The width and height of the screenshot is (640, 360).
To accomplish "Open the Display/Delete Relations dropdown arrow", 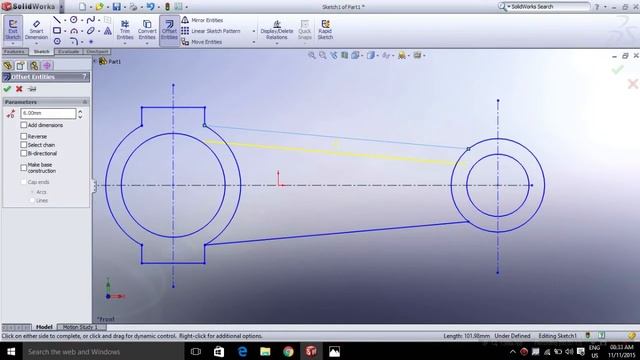I will 277,43.
